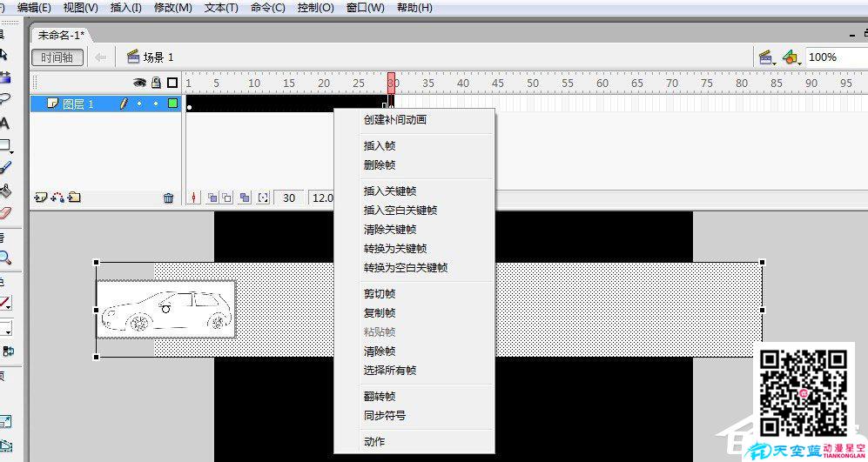Click the 图层 1 layer page icon
Image resolution: width=868 pixels, height=462 pixels.
point(52,104)
